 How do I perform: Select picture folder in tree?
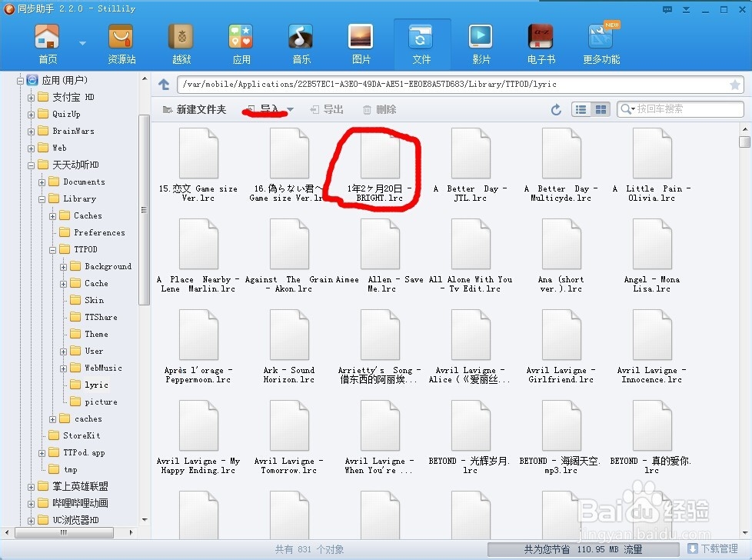pyautogui.click(x=94, y=402)
